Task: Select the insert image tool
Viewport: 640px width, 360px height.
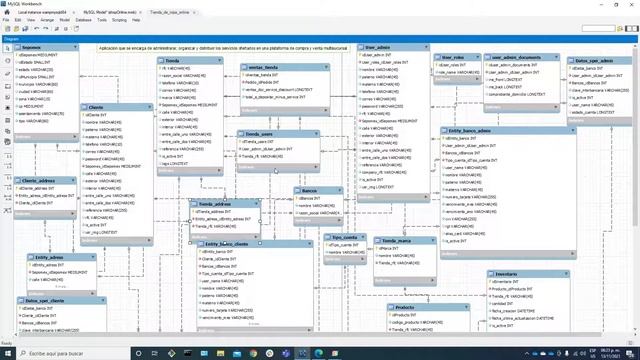Action: [7, 108]
